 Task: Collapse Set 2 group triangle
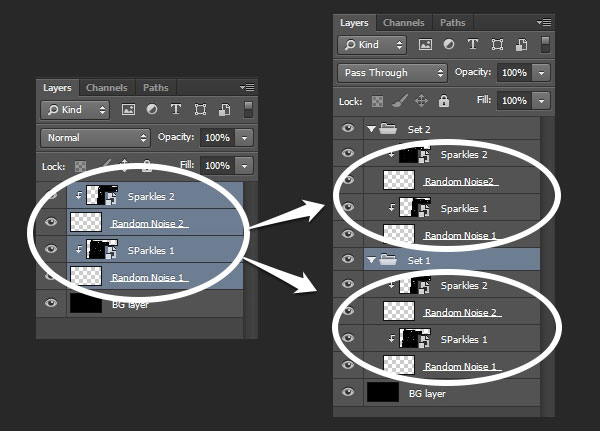tap(371, 129)
